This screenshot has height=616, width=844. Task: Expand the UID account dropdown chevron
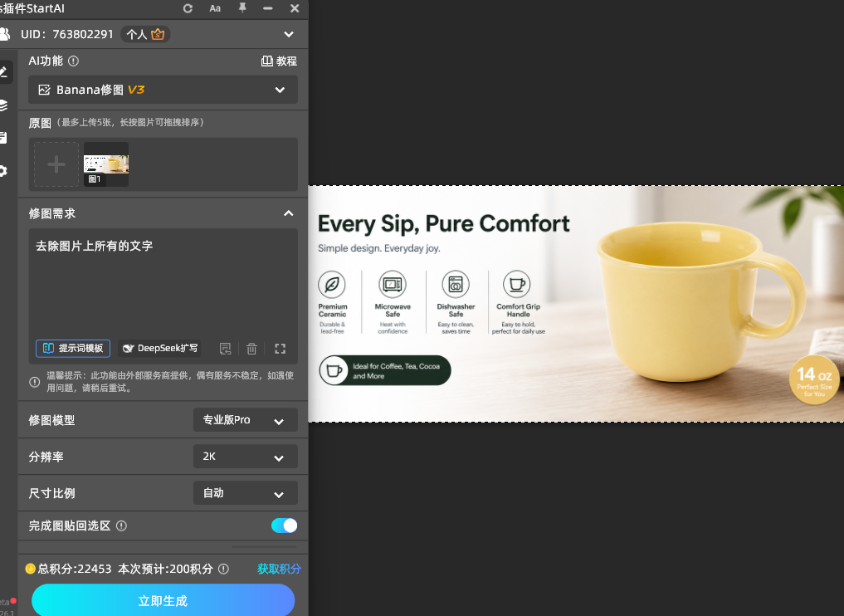tap(289, 35)
